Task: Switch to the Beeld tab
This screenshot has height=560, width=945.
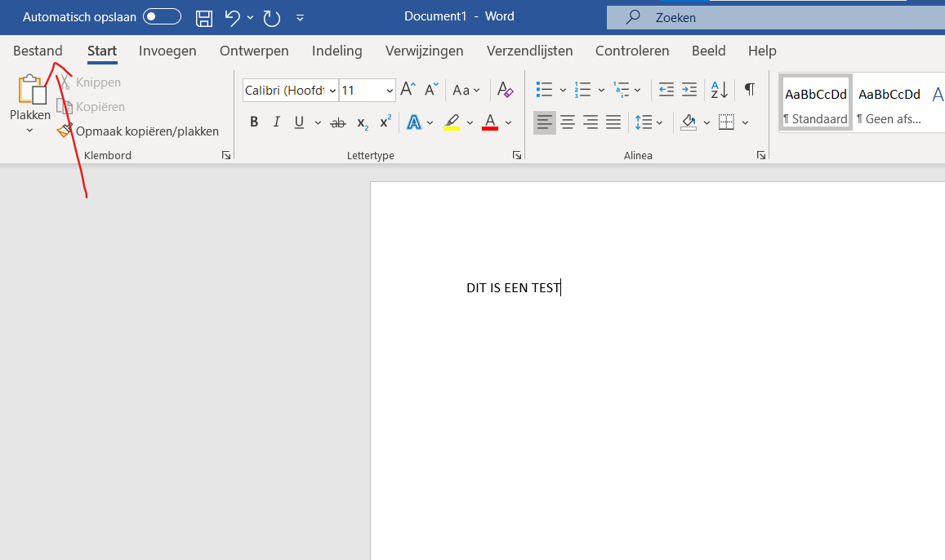Action: [709, 51]
